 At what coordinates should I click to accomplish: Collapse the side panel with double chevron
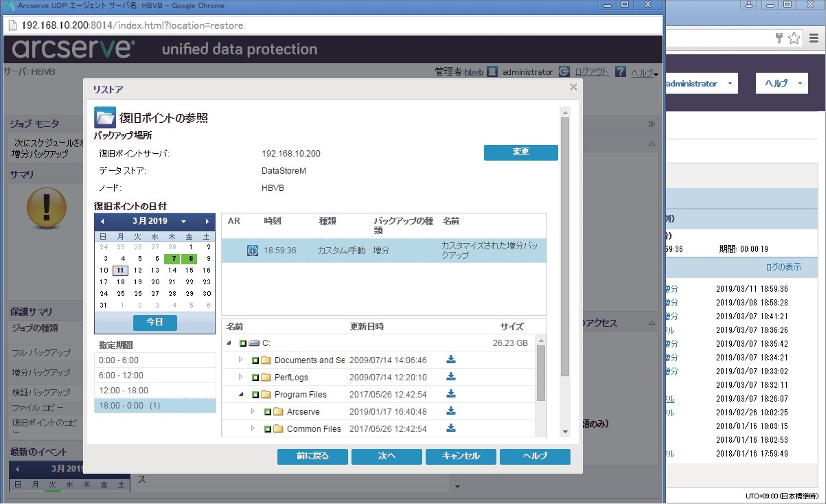(652, 124)
